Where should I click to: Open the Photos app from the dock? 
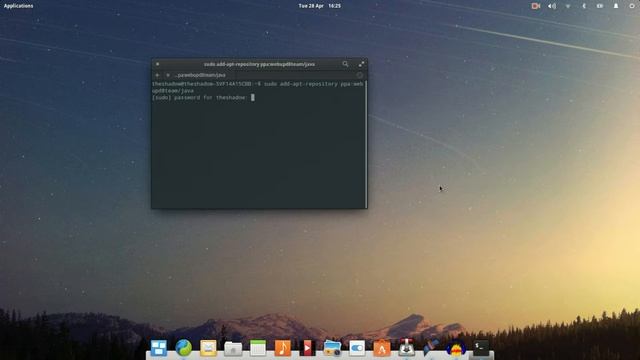click(332, 348)
